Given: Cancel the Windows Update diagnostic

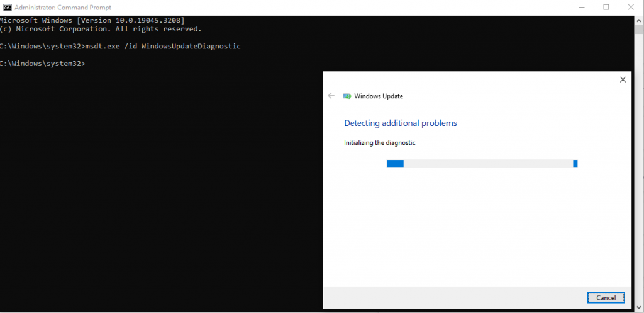Looking at the screenshot, I should pos(606,298).
